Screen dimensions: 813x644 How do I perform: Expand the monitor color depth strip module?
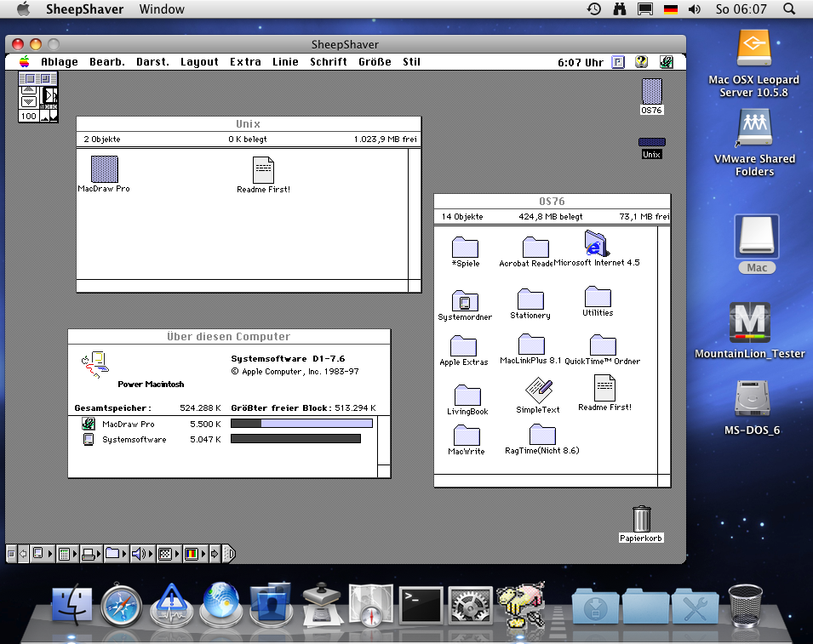[196, 554]
